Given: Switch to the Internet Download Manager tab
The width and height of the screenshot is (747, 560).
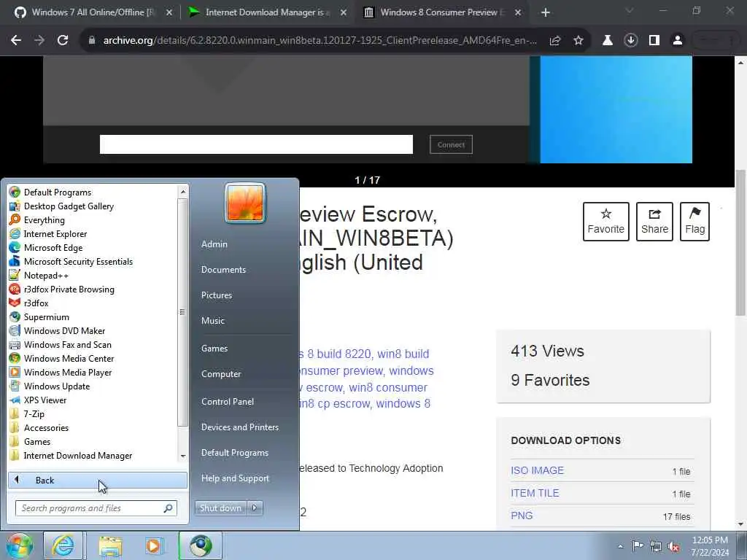Looking at the screenshot, I should pyautogui.click(x=267, y=12).
